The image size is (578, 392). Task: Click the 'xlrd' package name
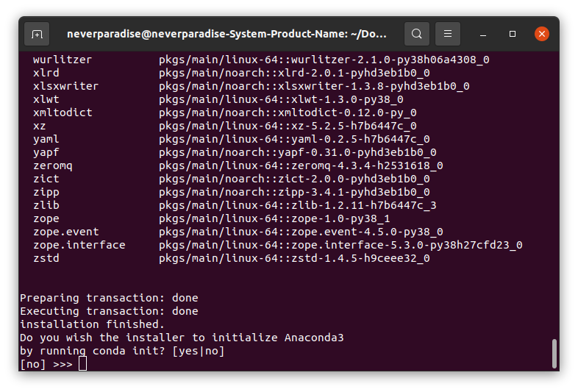(46, 73)
